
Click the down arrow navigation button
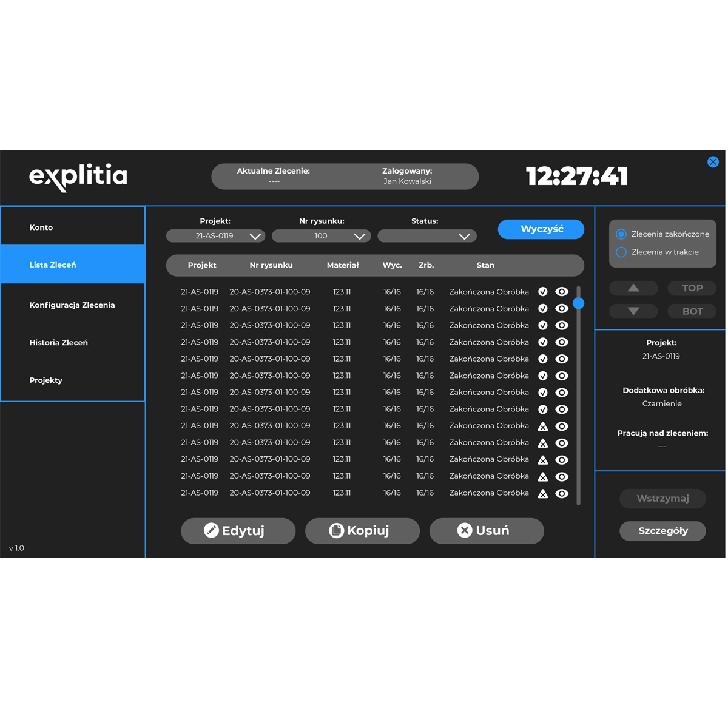point(633,311)
